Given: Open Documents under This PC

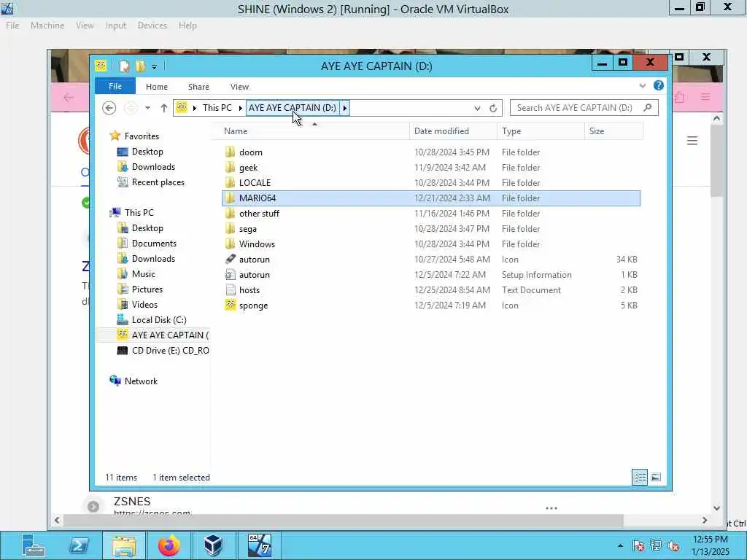Looking at the screenshot, I should (154, 244).
